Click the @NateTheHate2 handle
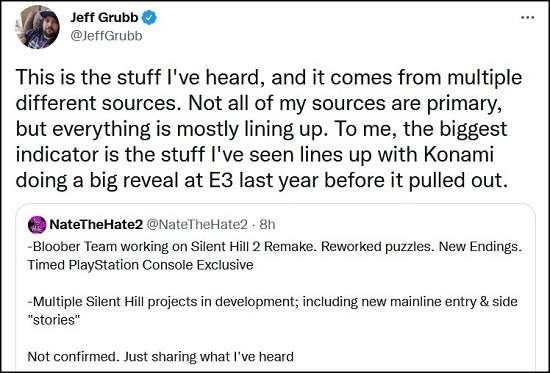 pyautogui.click(x=196, y=225)
